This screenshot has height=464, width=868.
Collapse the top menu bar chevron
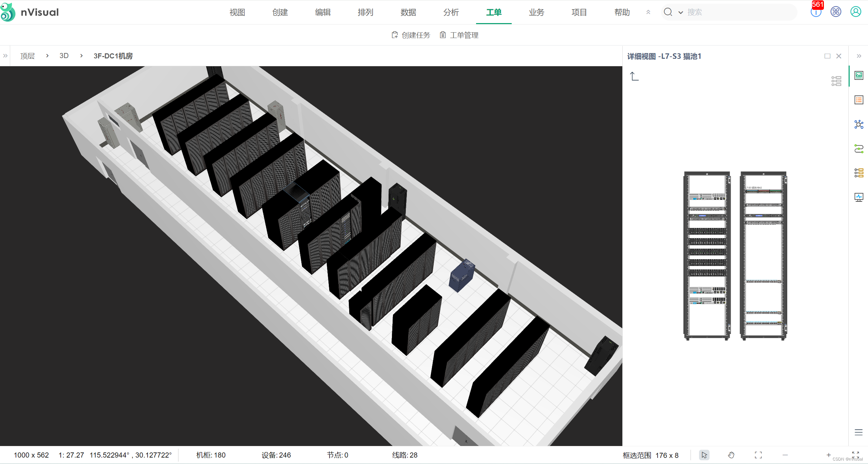(648, 12)
